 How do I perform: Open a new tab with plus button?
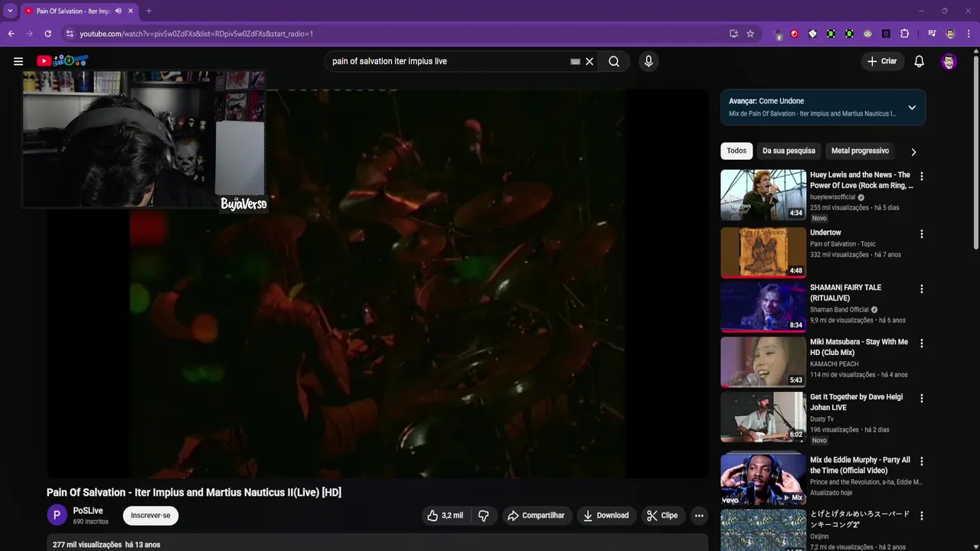point(149,11)
